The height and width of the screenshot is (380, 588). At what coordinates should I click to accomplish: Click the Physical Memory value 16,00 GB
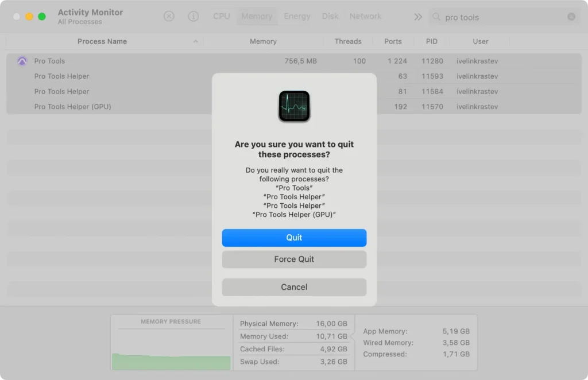pos(331,323)
